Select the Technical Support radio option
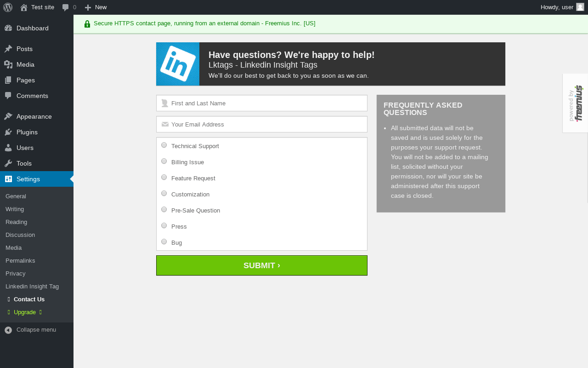The image size is (588, 368). (x=164, y=145)
